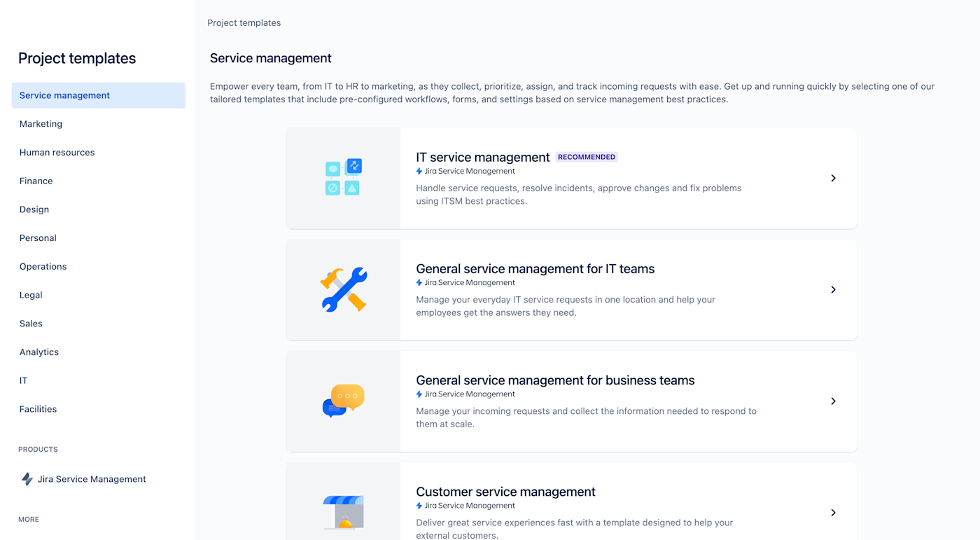Click the 'Handle service requests, resolve incidents' description
The width and height of the screenshot is (980, 540).
pyautogui.click(x=579, y=195)
